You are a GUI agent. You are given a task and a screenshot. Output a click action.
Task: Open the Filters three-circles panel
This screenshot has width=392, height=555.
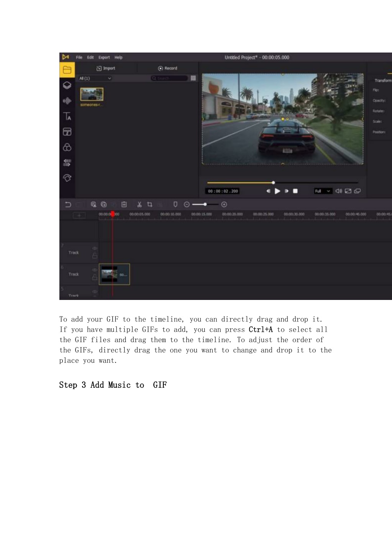(x=67, y=147)
